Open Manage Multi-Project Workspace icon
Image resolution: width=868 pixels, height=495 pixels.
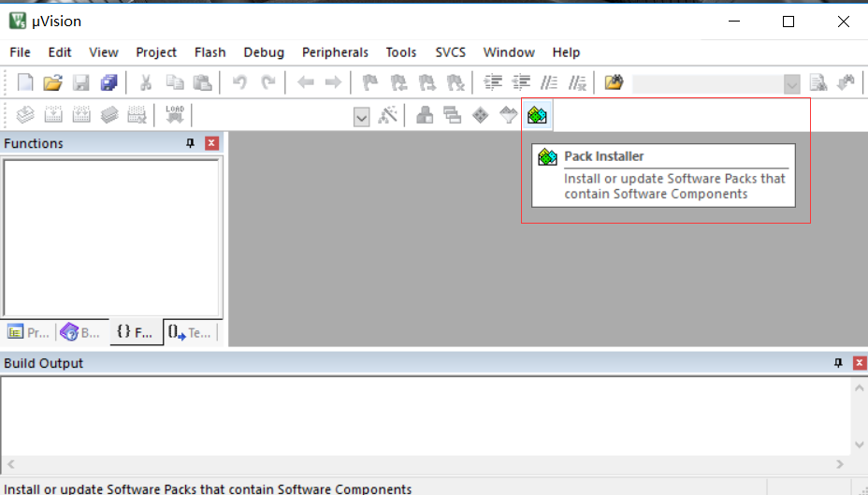pyautogui.click(x=453, y=114)
